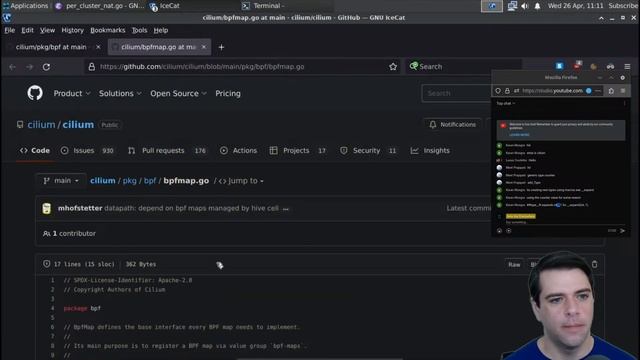Open the Security tab
This screenshot has height=360, width=640.
368,151
